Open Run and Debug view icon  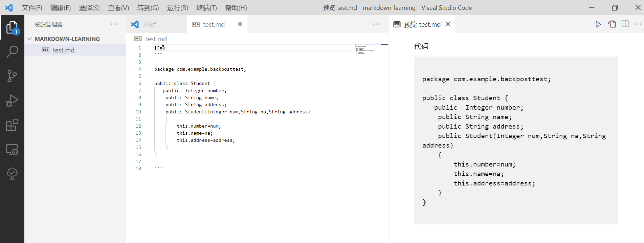pos(12,101)
